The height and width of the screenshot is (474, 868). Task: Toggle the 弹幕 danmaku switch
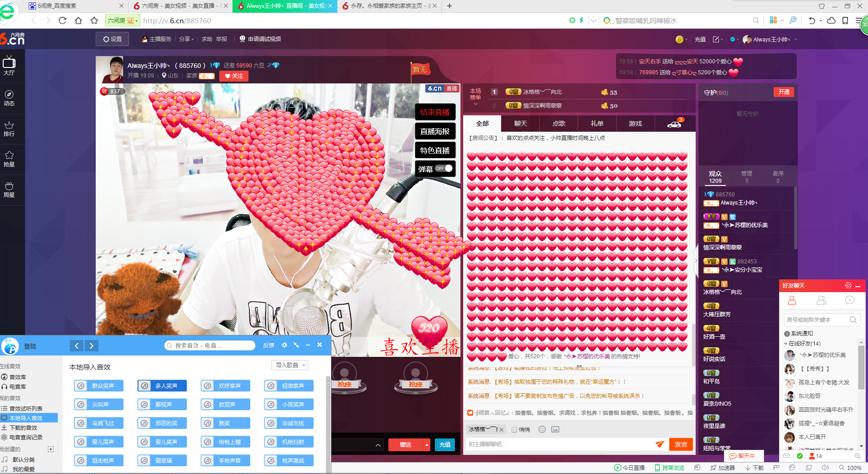(444, 169)
